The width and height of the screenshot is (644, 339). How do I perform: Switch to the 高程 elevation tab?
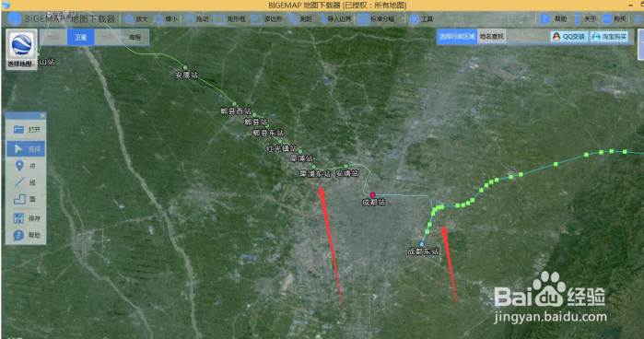(135, 38)
